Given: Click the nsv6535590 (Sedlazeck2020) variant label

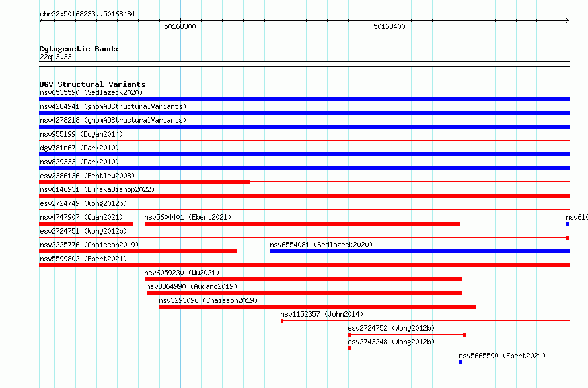Looking at the screenshot, I should click(91, 92).
